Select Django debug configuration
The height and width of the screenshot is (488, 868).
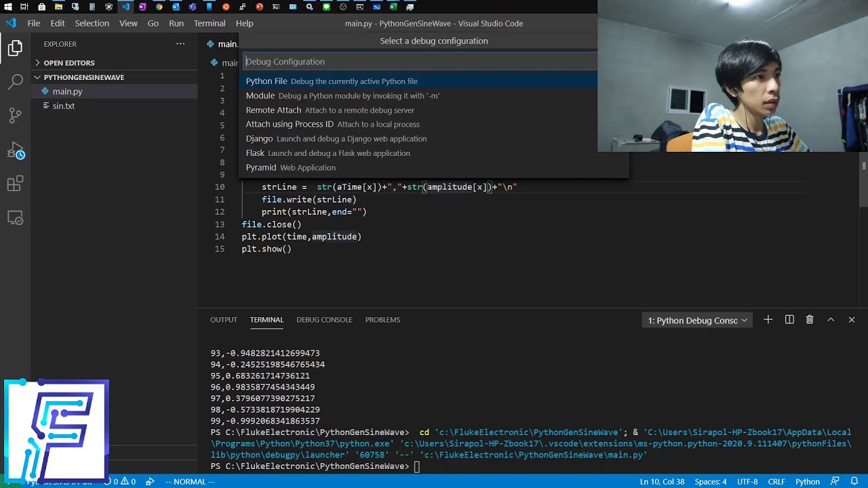pos(434,138)
